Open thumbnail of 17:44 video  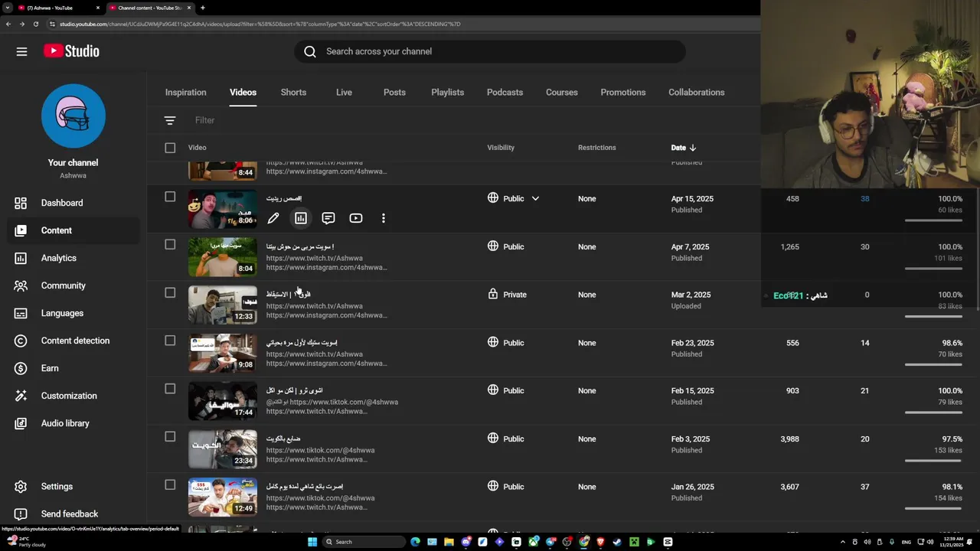pos(223,401)
